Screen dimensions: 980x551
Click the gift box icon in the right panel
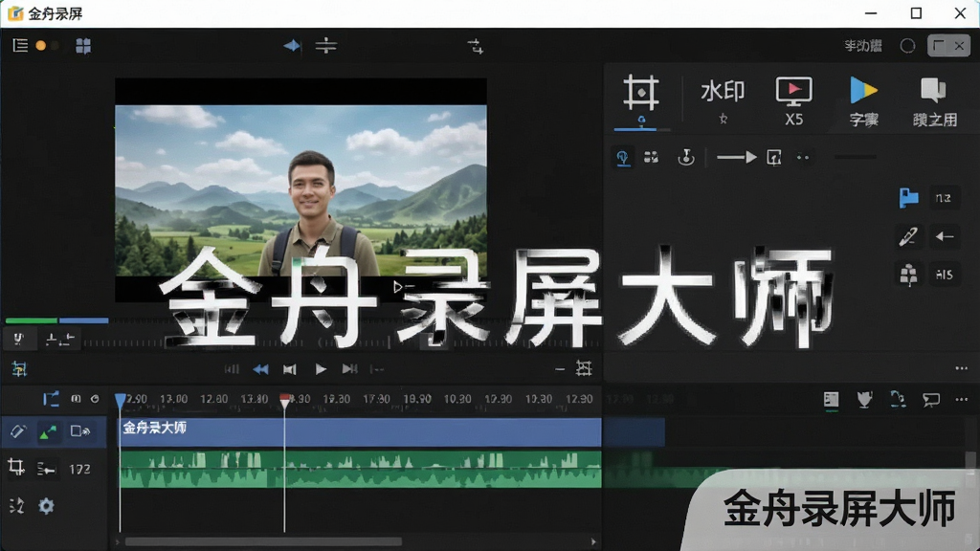908,275
